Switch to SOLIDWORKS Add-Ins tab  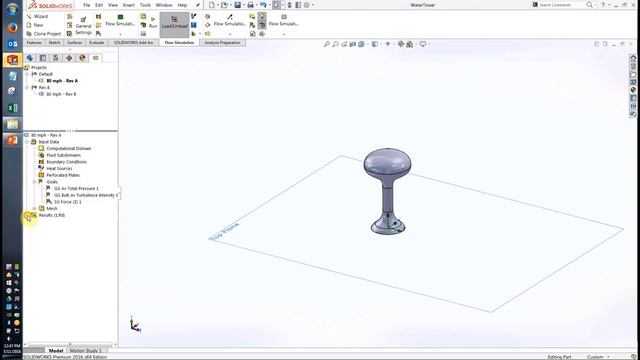click(x=133, y=42)
